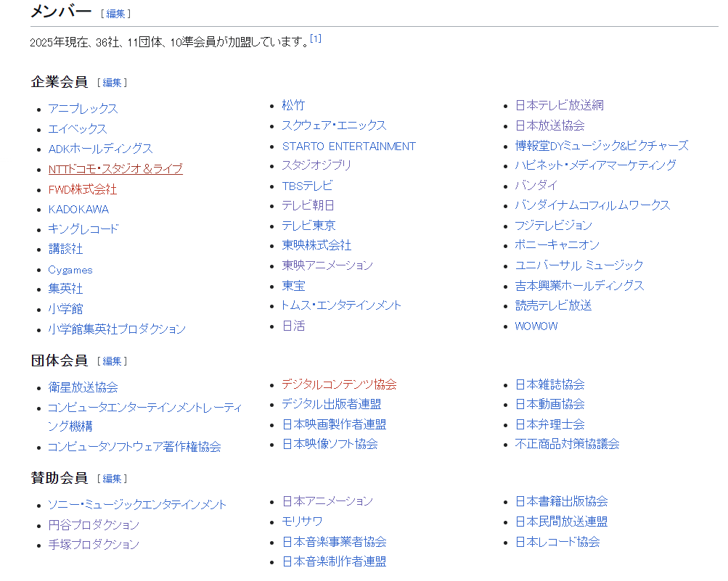This screenshot has height=581, width=728.
Task: Visit the WOWOW link
Action: point(536,326)
